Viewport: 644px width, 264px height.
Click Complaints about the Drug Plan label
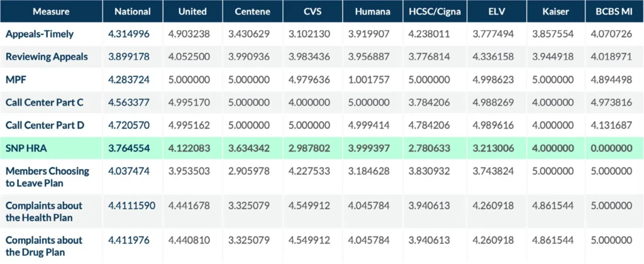(44, 246)
